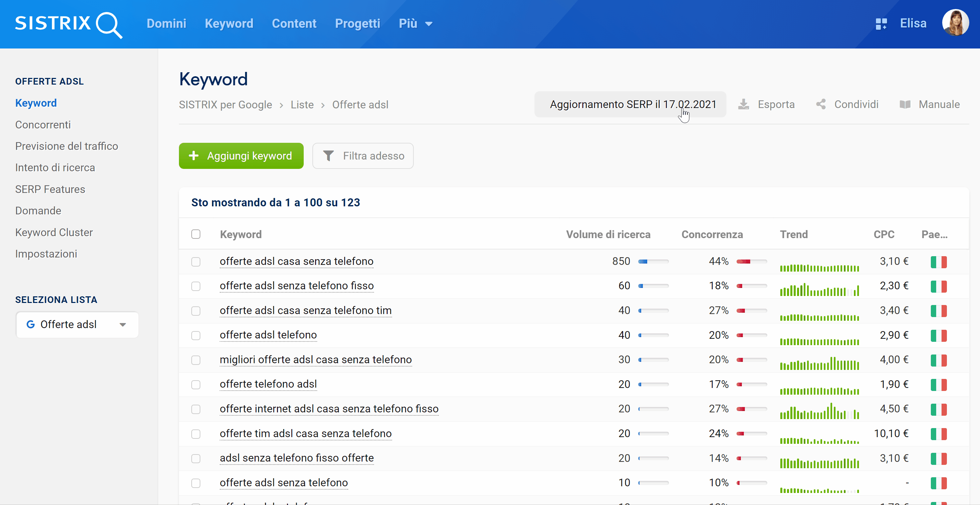Click the SISTRIX logo
The width and height of the screenshot is (980, 505).
(69, 24)
